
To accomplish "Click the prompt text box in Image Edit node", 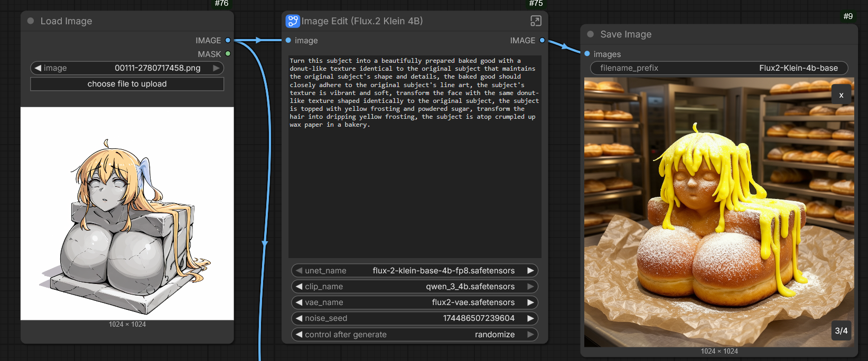I will coord(415,156).
